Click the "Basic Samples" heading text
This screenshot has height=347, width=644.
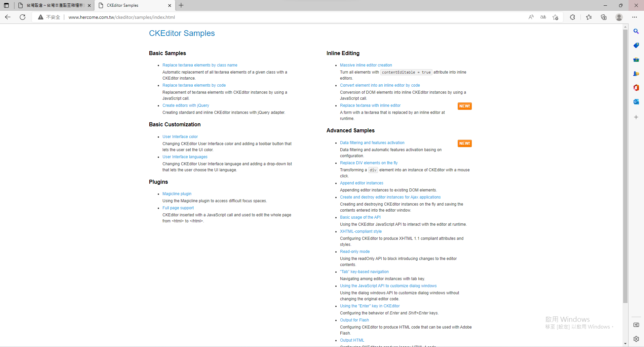167,53
